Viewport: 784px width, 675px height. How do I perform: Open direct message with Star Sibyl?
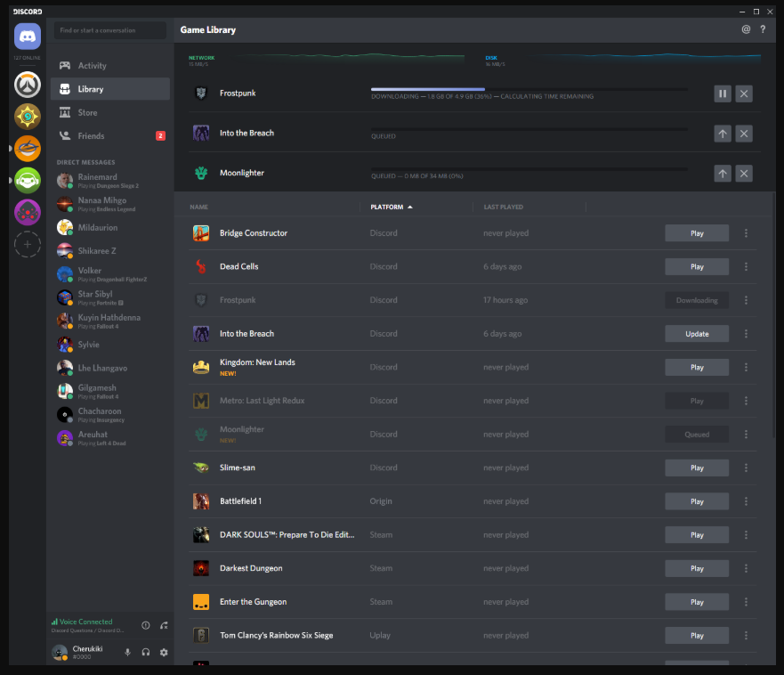point(110,297)
